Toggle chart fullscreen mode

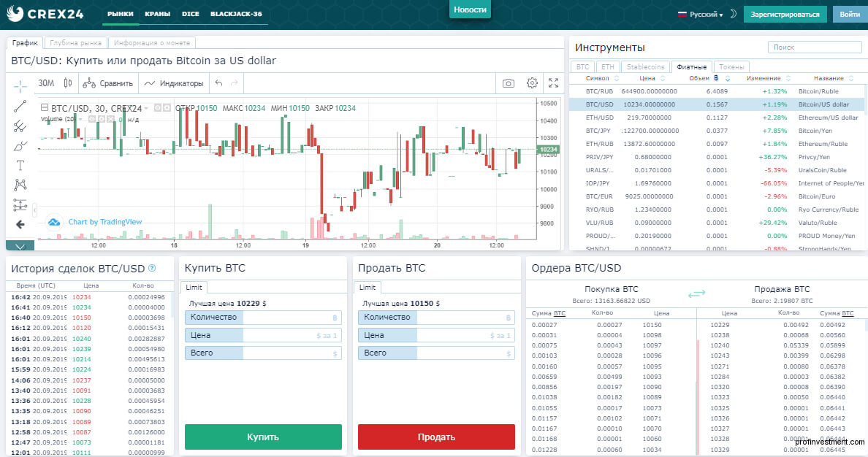coord(553,83)
